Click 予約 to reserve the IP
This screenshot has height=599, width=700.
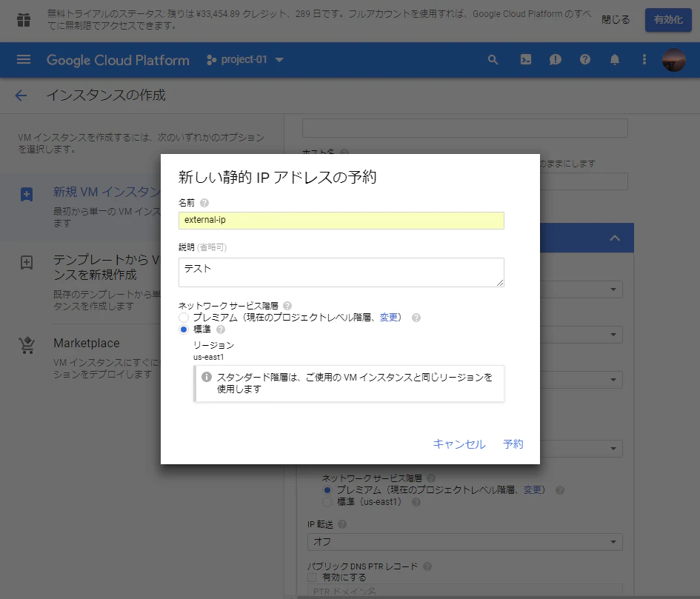pyautogui.click(x=513, y=444)
